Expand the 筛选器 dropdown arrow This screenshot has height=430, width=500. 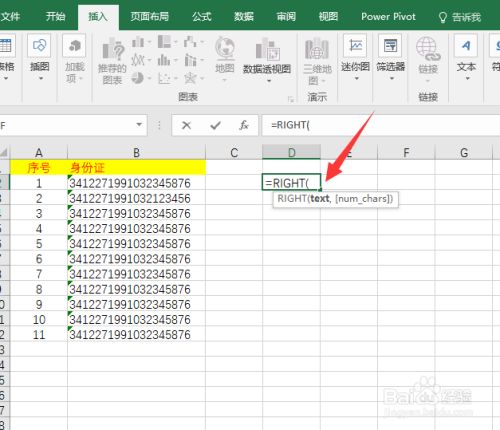coord(392,79)
